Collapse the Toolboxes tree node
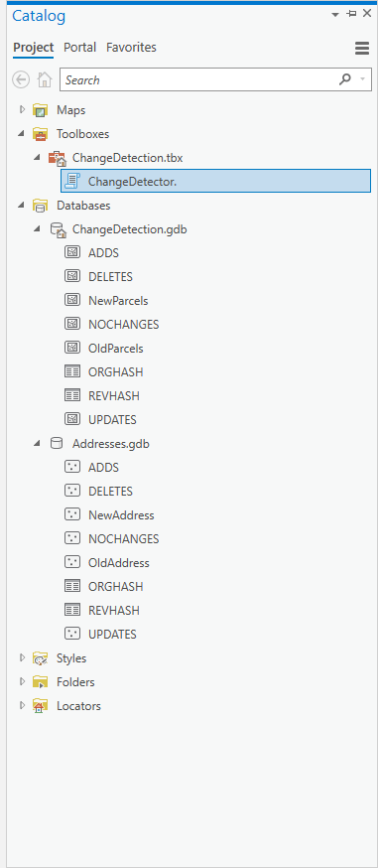Screen dimensions: 378x868 [22, 133]
